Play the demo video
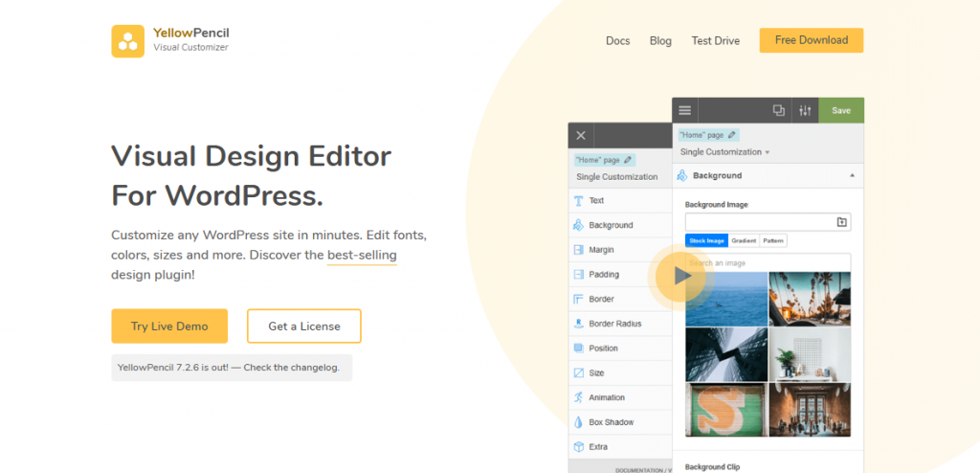Screen dimensions: 980x473 coord(680,276)
